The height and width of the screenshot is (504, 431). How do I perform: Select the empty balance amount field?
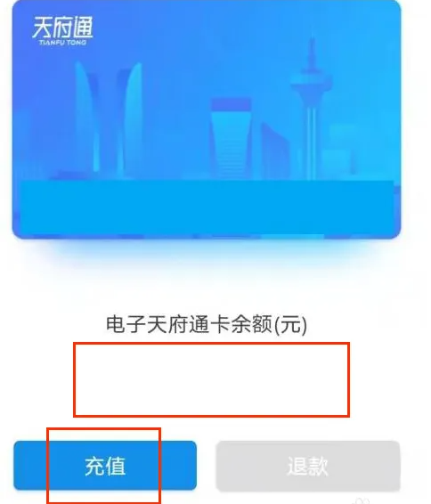[211, 379]
